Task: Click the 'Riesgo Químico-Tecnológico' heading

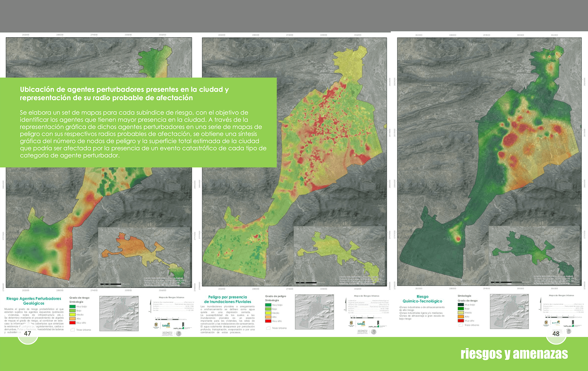Action: point(422,299)
